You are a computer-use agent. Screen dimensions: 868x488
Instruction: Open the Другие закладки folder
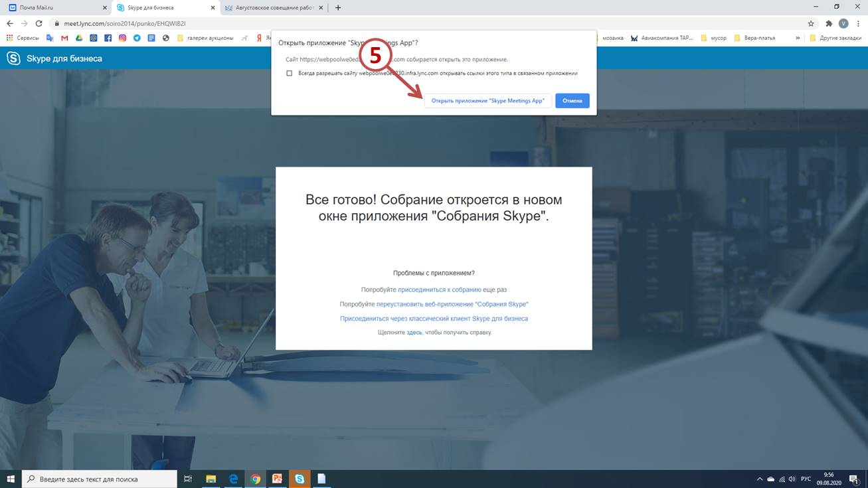tap(835, 38)
